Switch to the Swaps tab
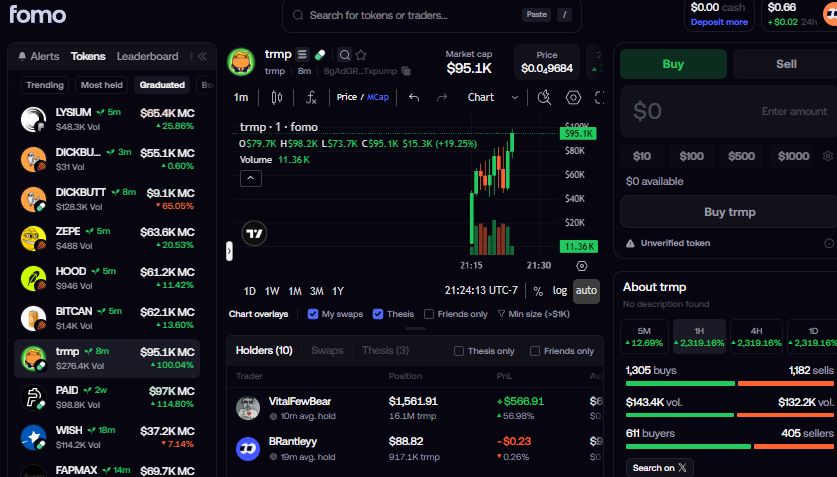Screen dimensions: 837x477 pyautogui.click(x=327, y=351)
